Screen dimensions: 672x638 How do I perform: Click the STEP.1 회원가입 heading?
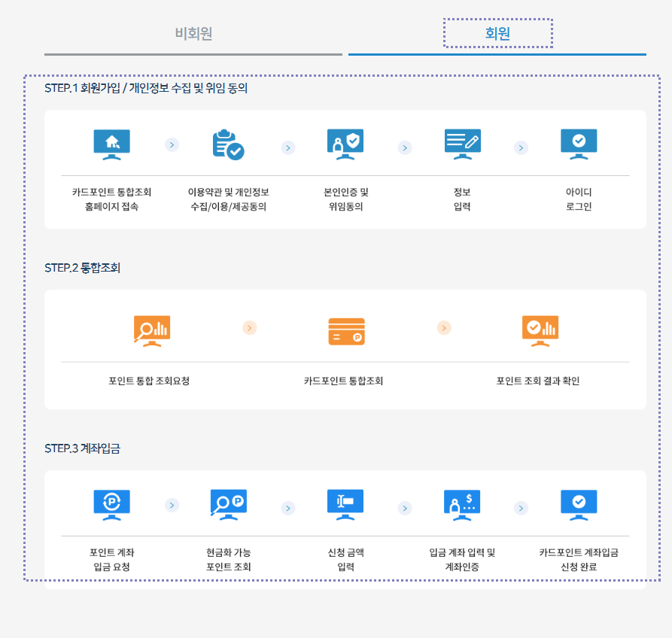click(x=146, y=88)
